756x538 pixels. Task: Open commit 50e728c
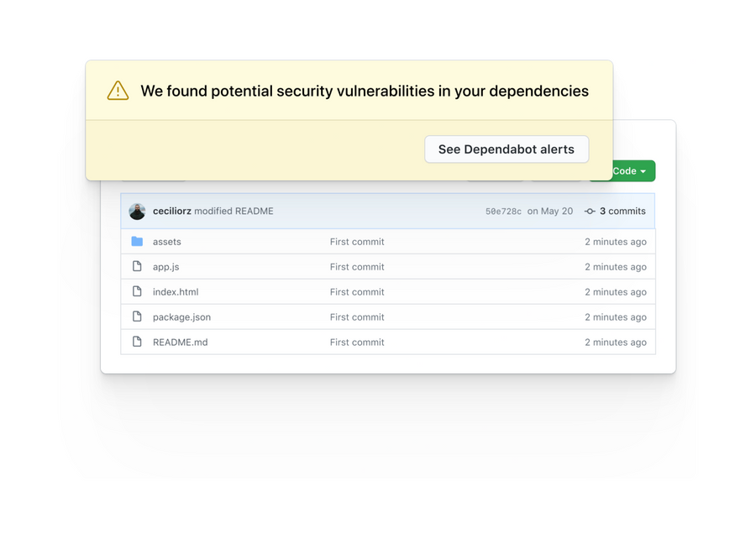click(503, 211)
